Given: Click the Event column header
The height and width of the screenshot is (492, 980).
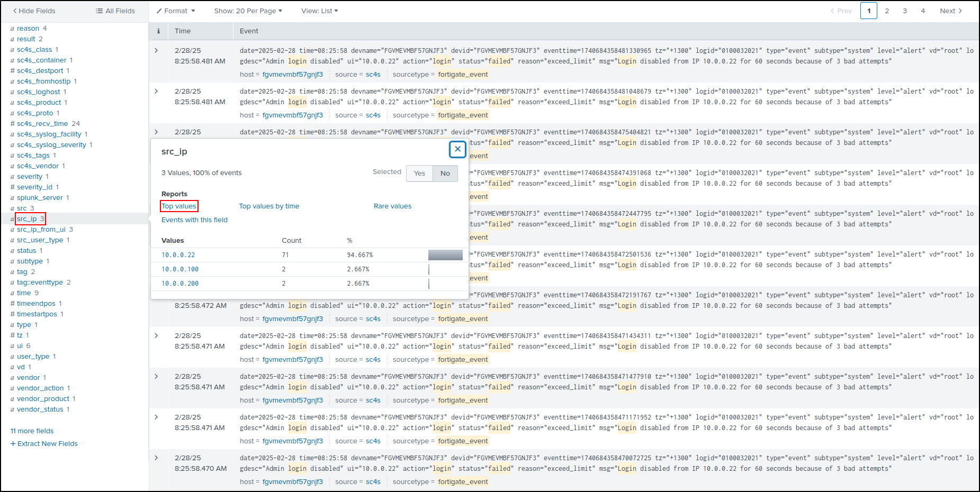Looking at the screenshot, I should pos(249,31).
